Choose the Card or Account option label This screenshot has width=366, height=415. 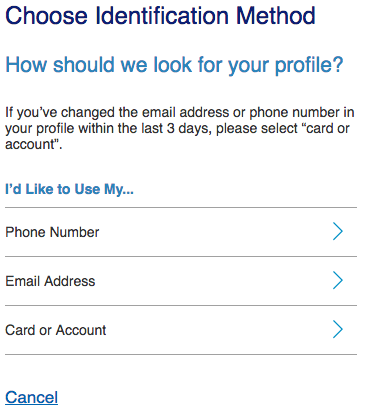pyautogui.click(x=56, y=330)
